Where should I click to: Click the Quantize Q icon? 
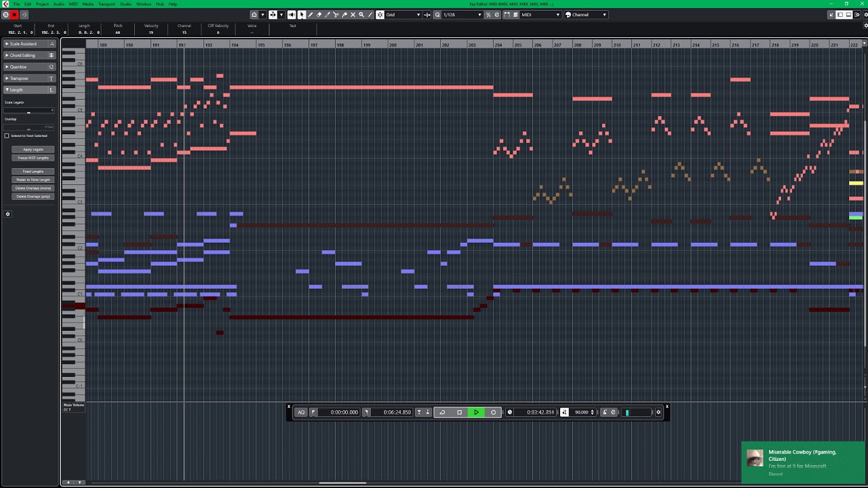[x=437, y=14]
